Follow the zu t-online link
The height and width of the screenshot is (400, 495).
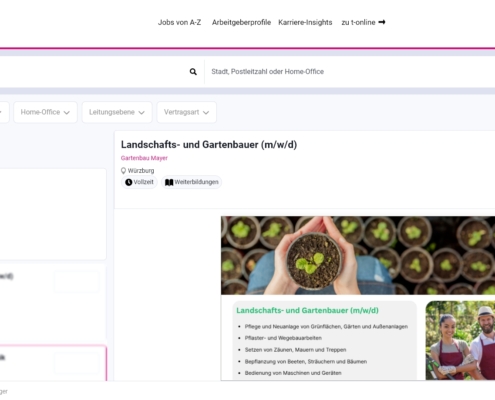(363, 22)
